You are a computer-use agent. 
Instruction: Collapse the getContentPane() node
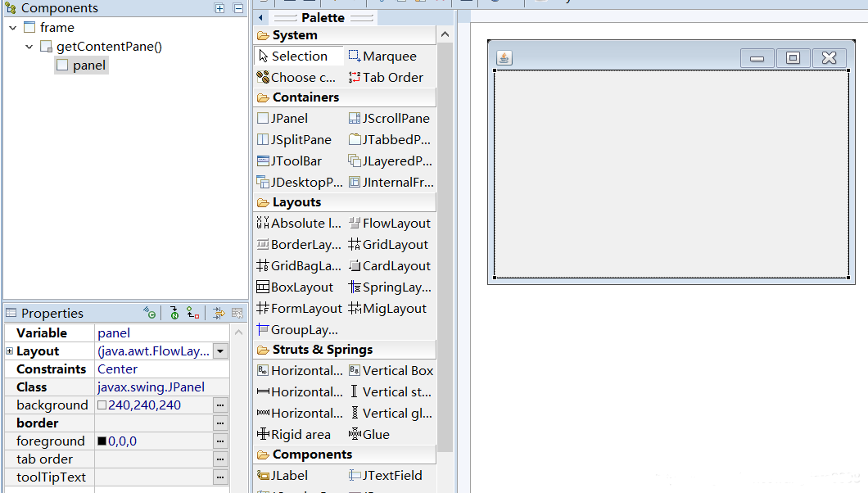coord(29,47)
